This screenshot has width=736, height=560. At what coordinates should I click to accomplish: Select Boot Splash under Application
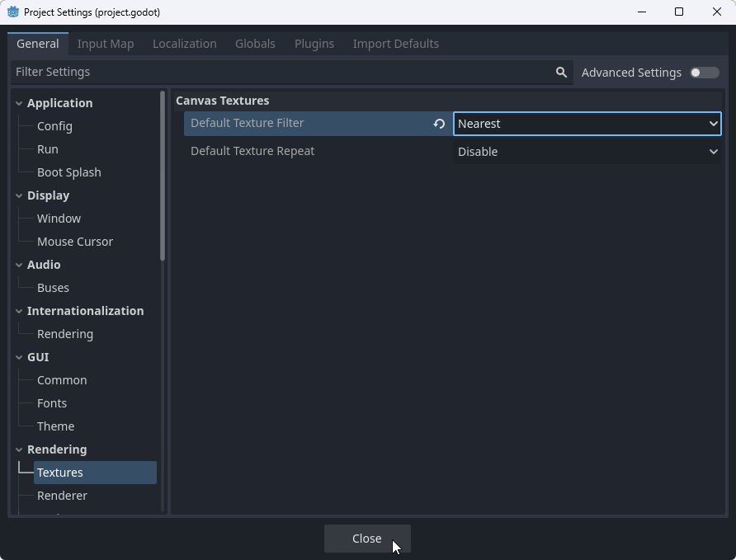(68, 172)
